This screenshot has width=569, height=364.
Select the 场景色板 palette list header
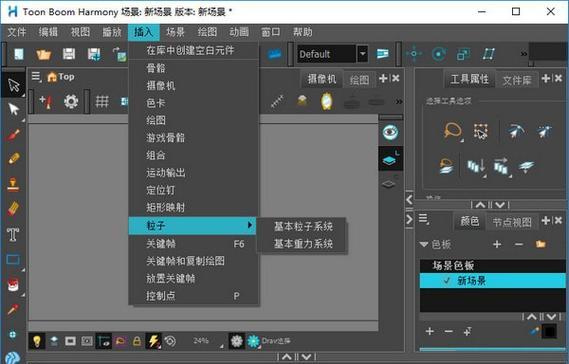492,266
